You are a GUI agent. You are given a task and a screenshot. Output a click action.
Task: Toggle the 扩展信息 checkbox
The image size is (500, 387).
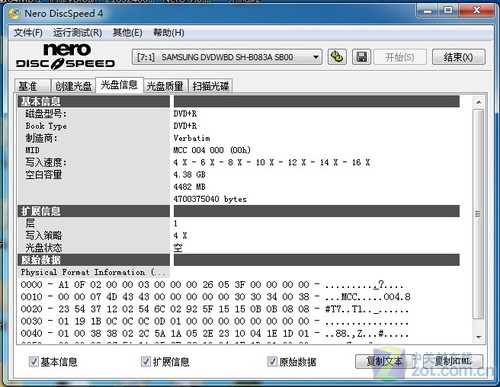pos(146,361)
